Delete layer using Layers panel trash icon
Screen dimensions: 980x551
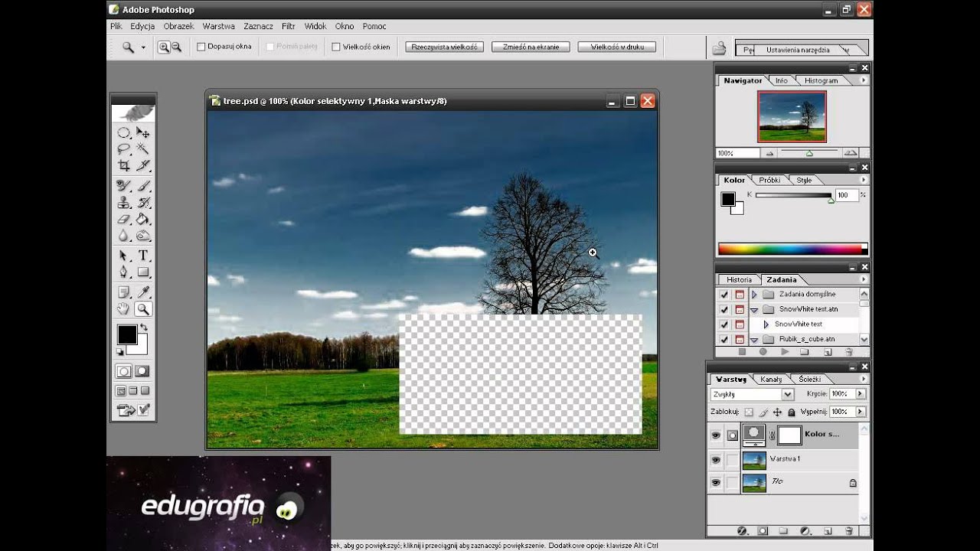849,530
